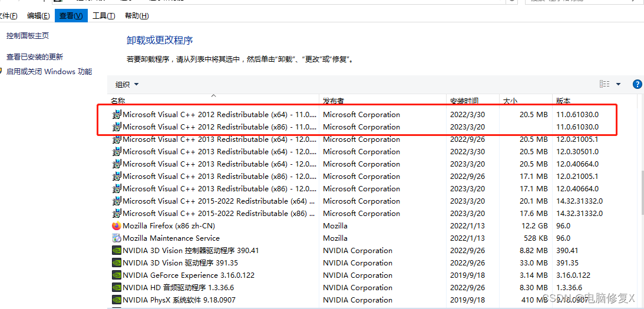Click icon of Visual C++ 2015-2022 x64 row

coord(117,201)
